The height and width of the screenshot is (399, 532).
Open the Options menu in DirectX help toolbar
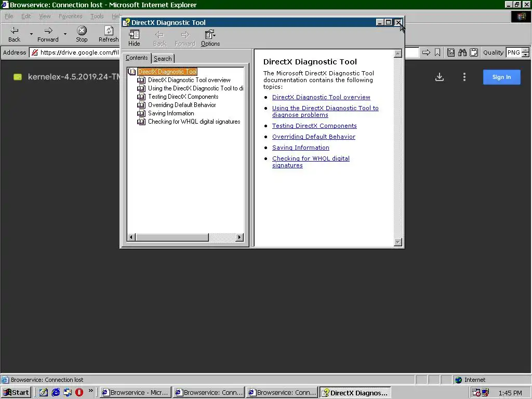[210, 38]
